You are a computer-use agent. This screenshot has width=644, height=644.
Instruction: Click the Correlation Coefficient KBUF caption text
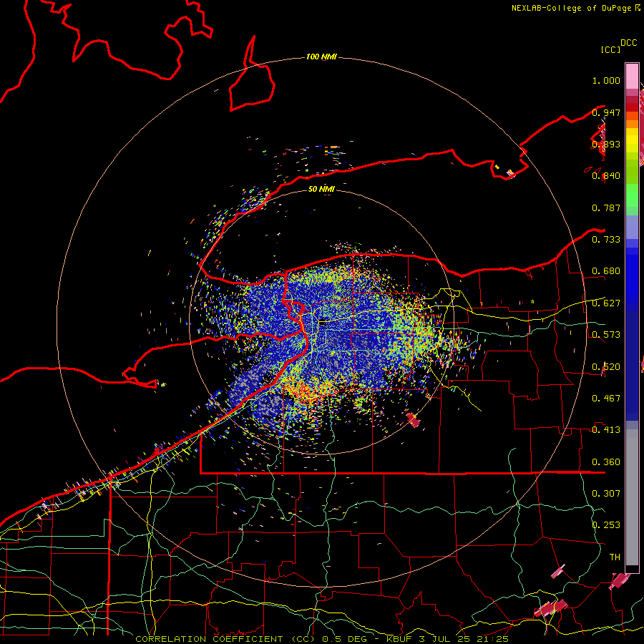321,639
